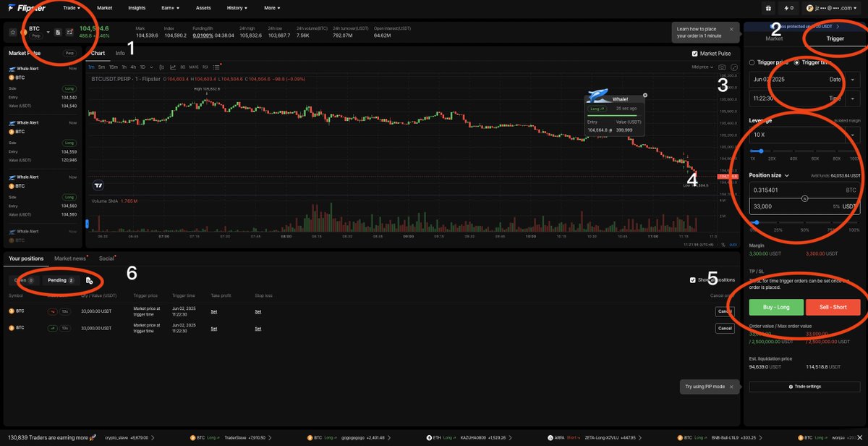868x446 pixels.
Task: Toggle the Show all positions checkbox
Action: click(693, 279)
